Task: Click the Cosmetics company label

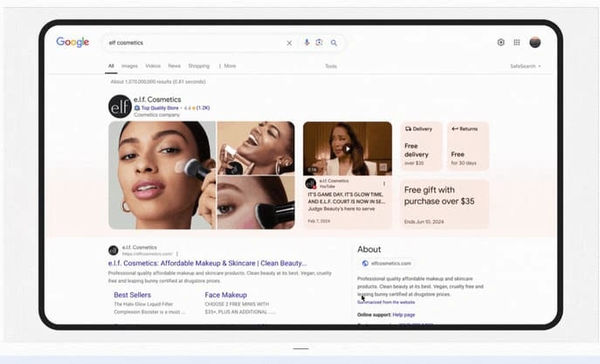Action: [156, 114]
